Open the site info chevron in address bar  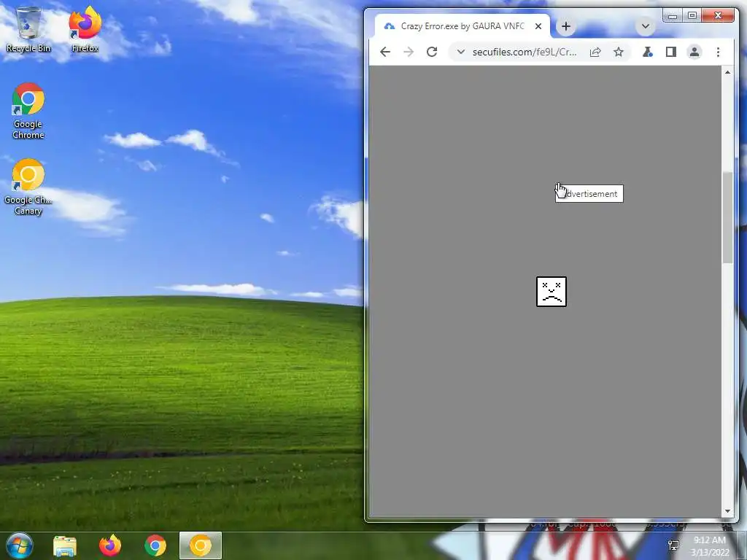(x=460, y=52)
